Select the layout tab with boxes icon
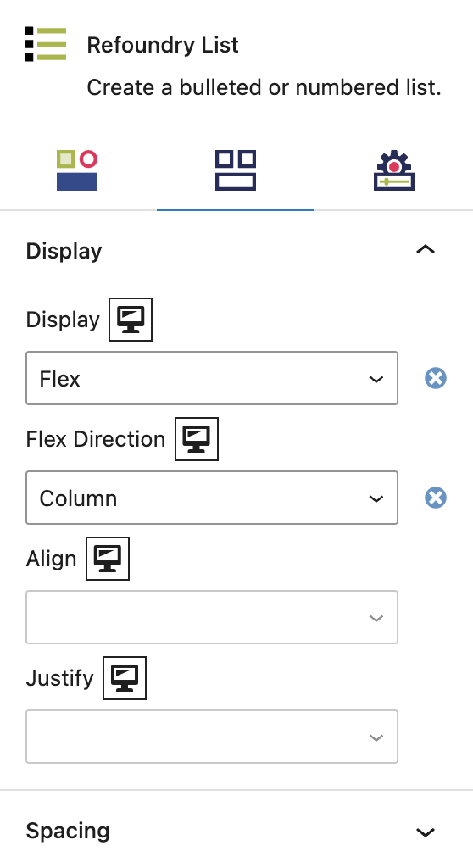This screenshot has height=868, width=473. pos(236,170)
